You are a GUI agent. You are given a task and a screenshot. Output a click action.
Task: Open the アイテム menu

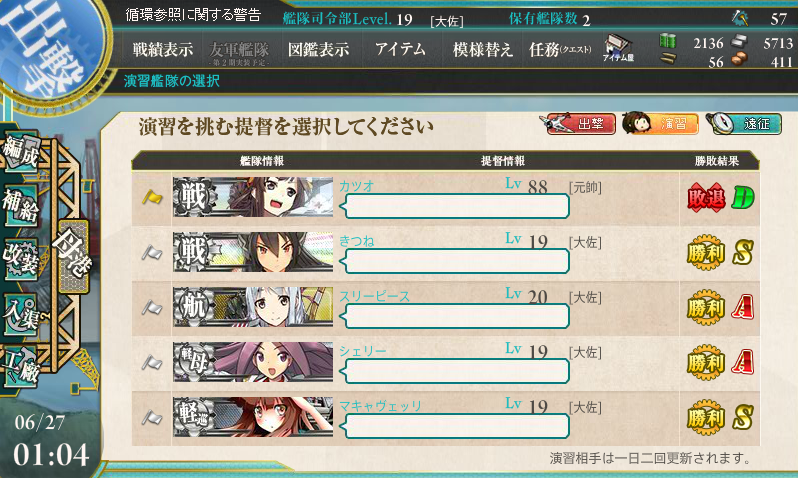pyautogui.click(x=400, y=49)
